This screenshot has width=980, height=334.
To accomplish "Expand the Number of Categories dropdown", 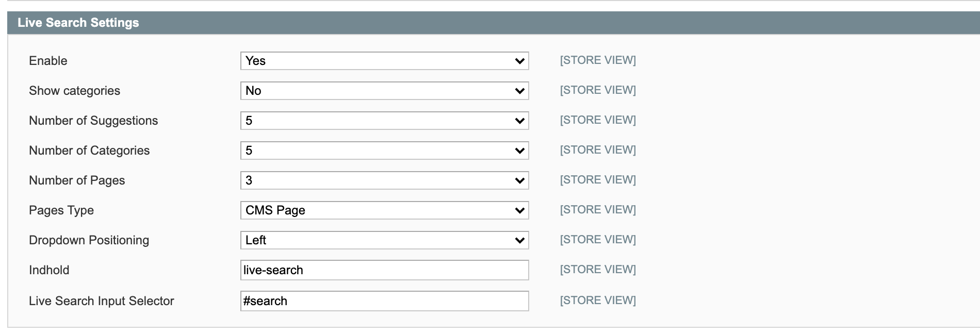I will pyautogui.click(x=384, y=151).
